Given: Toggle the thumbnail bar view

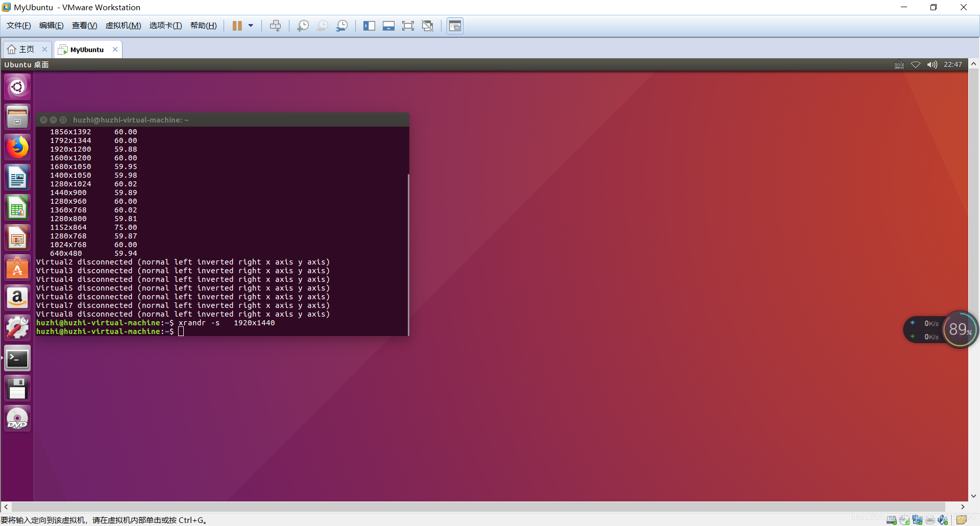Looking at the screenshot, I should click(388, 26).
